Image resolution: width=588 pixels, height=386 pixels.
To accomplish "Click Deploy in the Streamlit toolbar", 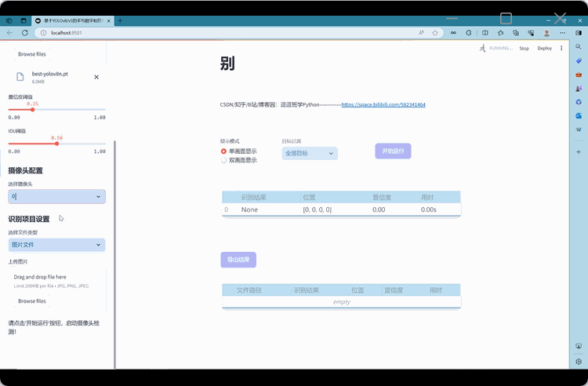I will 545,48.
